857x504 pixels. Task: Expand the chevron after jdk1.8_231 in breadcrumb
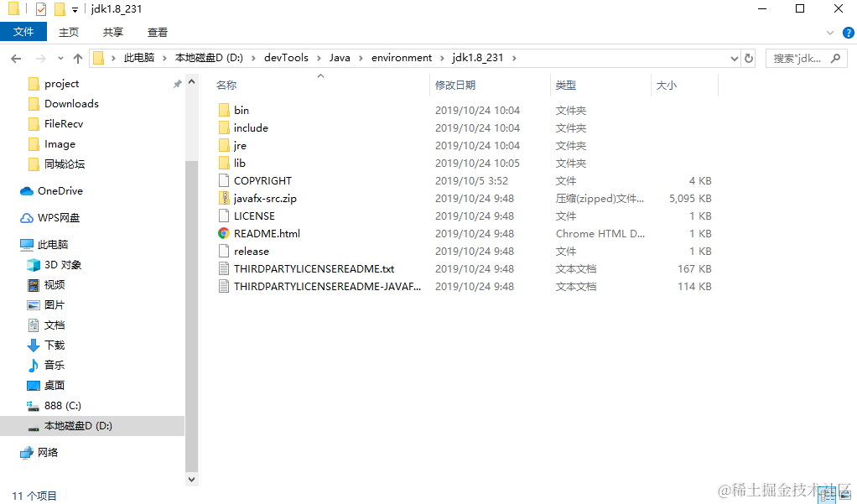click(514, 58)
